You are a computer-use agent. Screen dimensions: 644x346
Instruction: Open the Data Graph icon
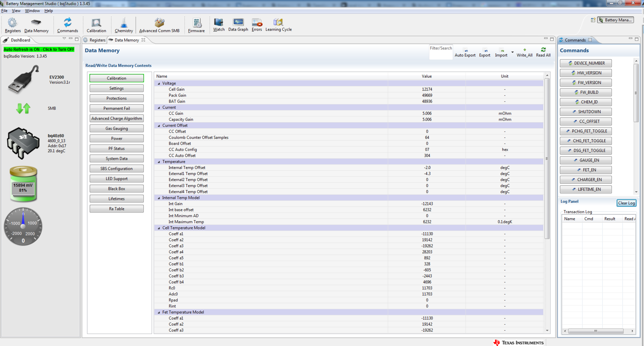click(x=238, y=22)
